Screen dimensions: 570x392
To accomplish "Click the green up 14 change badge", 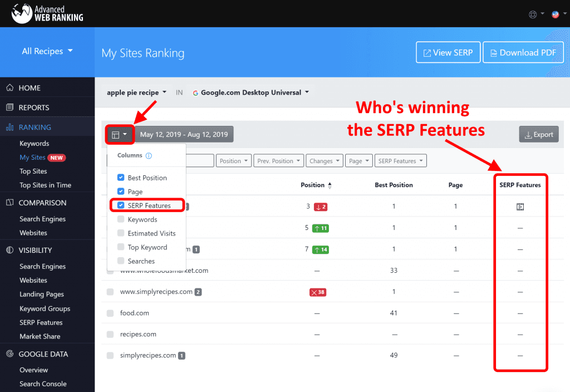I will [x=321, y=249].
